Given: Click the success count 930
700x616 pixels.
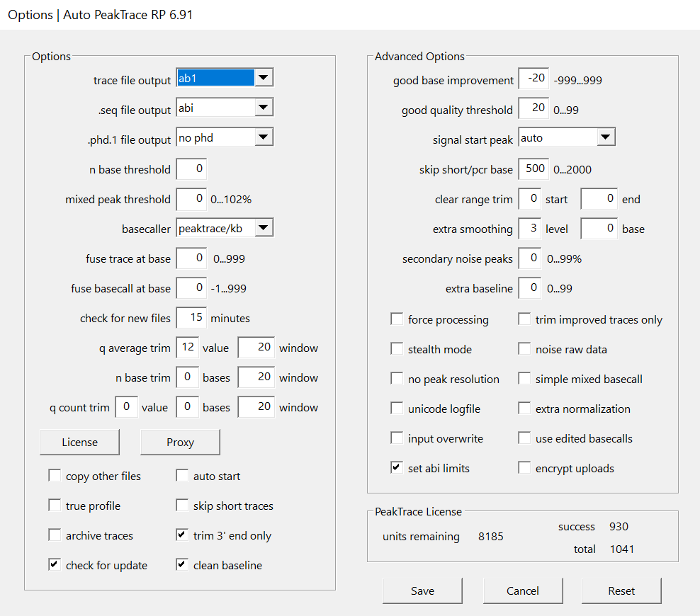Looking at the screenshot, I should coord(619,526).
